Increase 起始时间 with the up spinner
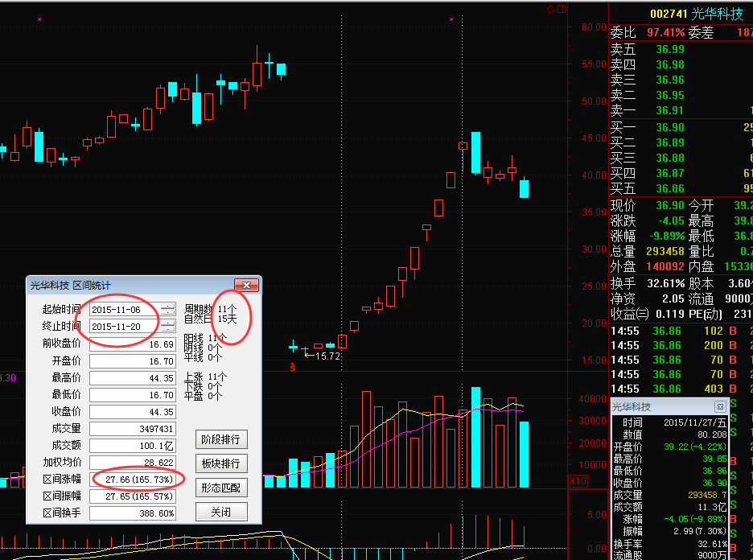 tap(167, 306)
